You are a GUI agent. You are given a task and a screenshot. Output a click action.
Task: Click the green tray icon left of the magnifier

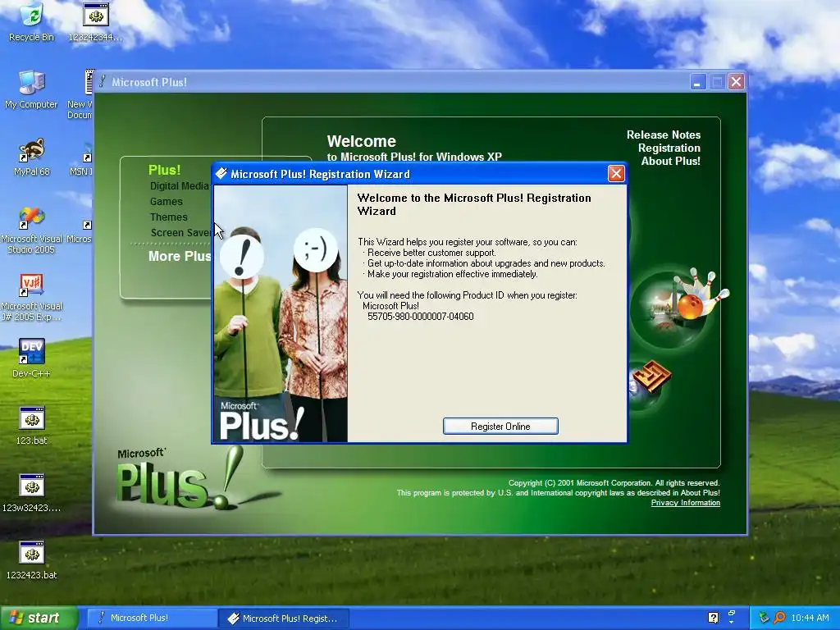pyautogui.click(x=764, y=618)
